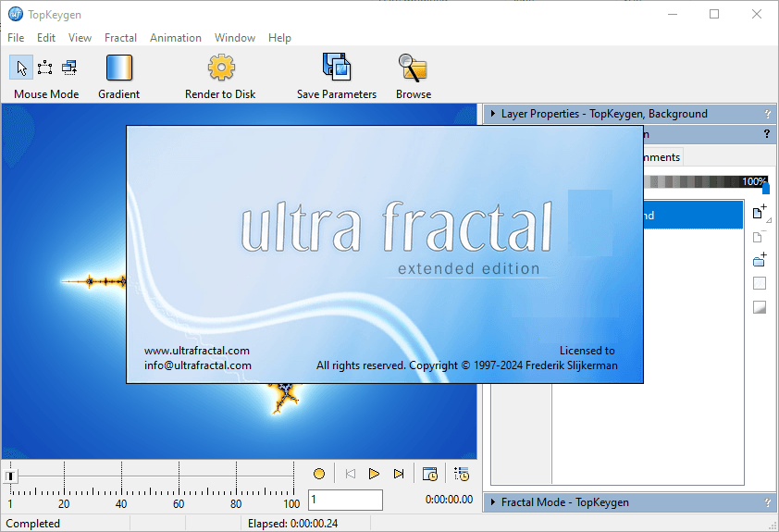Click the TopKeygen title bar app icon
Image resolution: width=779 pixels, height=532 pixels.
point(16,14)
